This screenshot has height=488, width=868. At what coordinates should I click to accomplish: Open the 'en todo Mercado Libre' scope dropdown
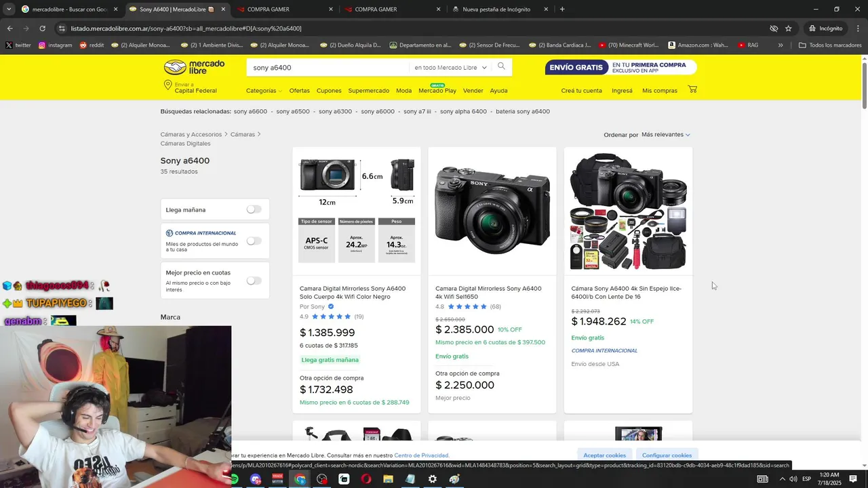point(450,68)
